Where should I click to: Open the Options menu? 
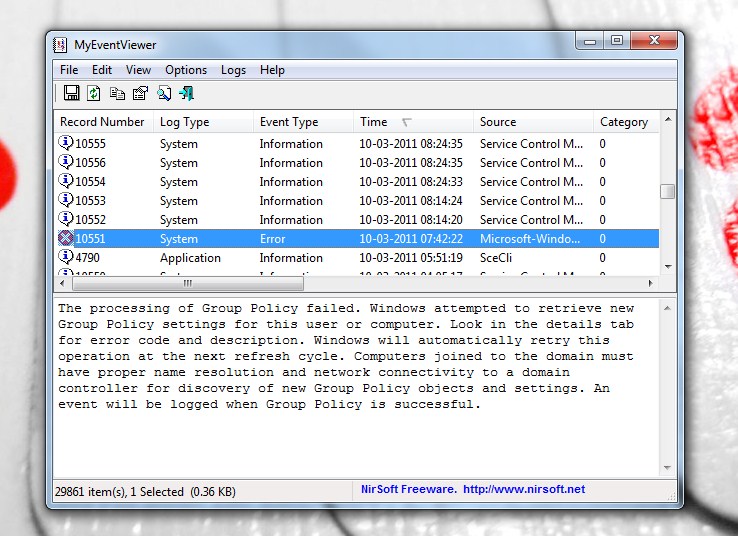[x=186, y=70]
